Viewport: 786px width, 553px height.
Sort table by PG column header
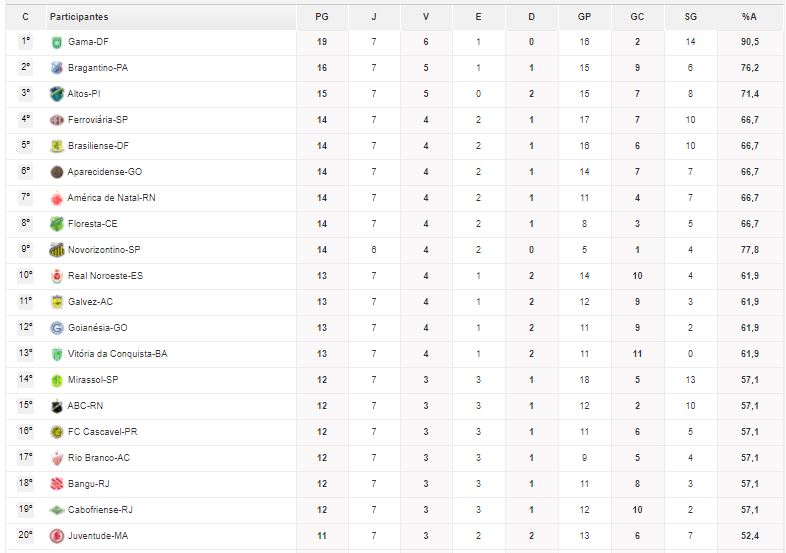322,17
